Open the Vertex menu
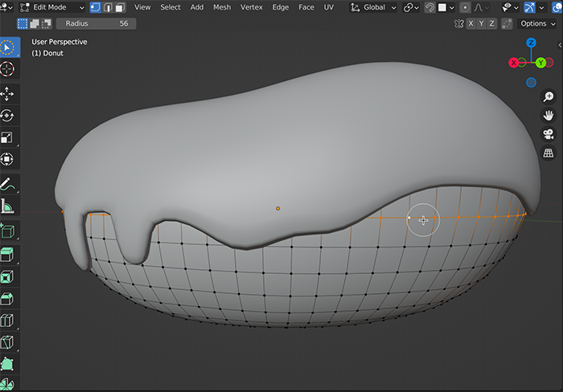The width and height of the screenshot is (563, 392). coord(251,7)
